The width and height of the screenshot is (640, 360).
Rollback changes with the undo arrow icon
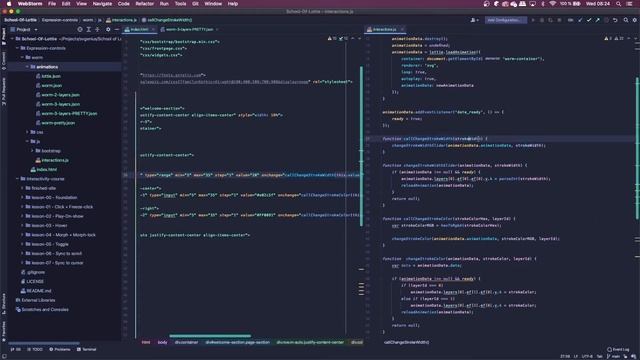616,20
